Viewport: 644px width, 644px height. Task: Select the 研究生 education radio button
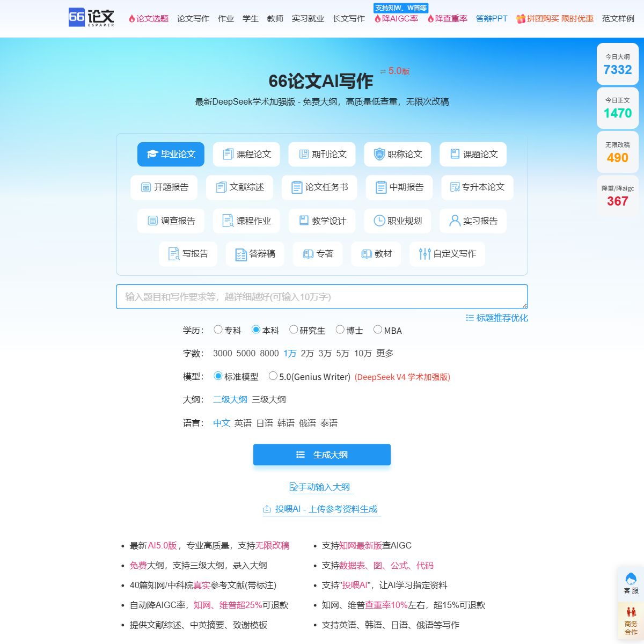[x=294, y=330]
